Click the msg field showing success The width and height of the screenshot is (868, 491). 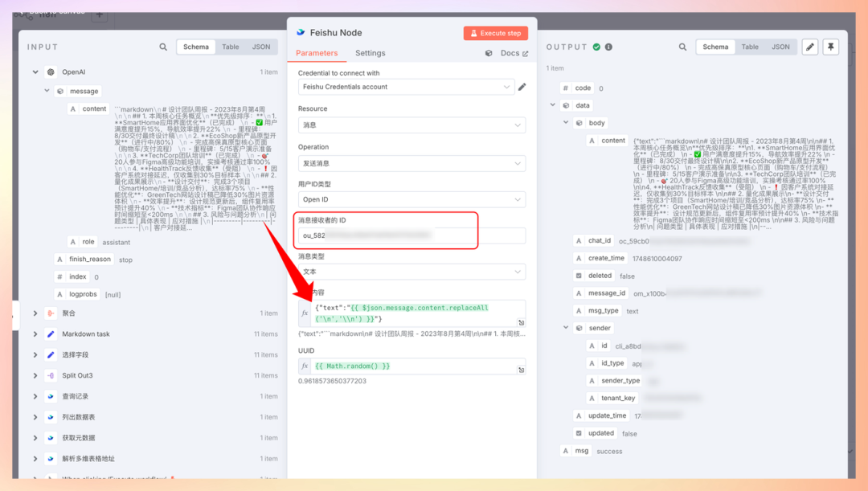point(575,451)
